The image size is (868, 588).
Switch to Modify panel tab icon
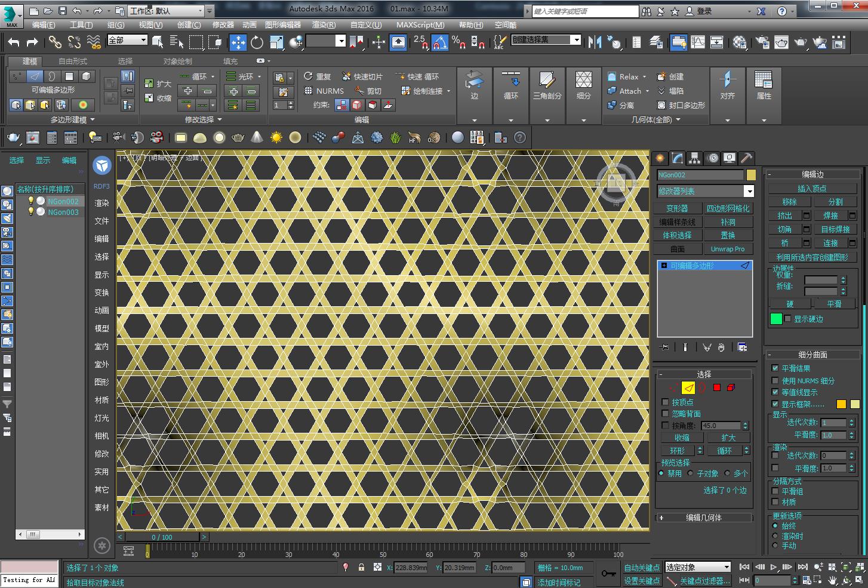[677, 158]
